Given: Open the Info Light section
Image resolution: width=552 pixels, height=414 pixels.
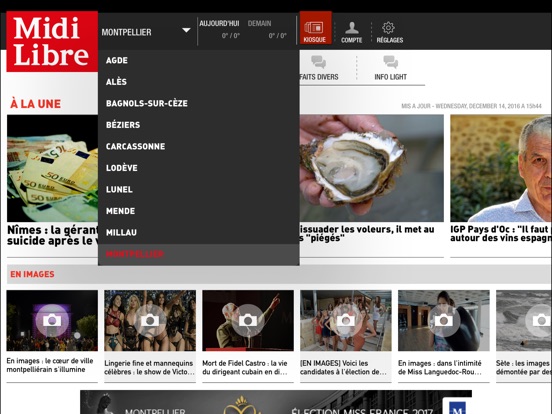Looking at the screenshot, I should 390,68.
